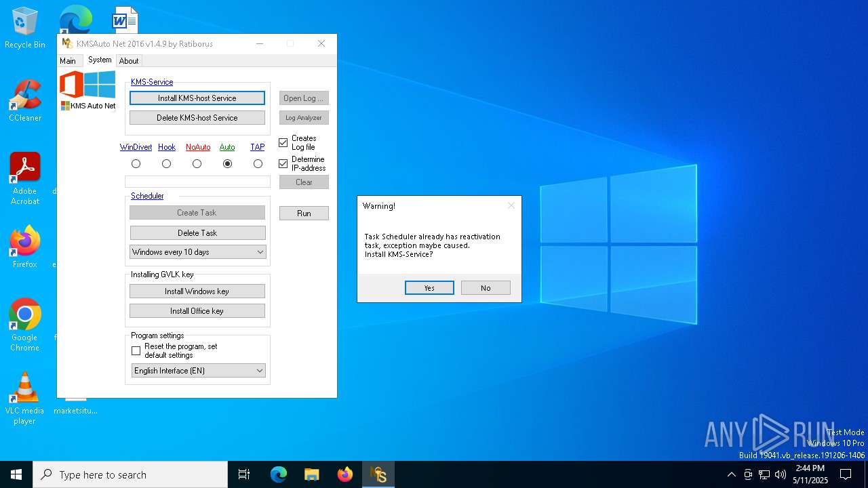Close the Warning dialog

pyautogui.click(x=511, y=205)
